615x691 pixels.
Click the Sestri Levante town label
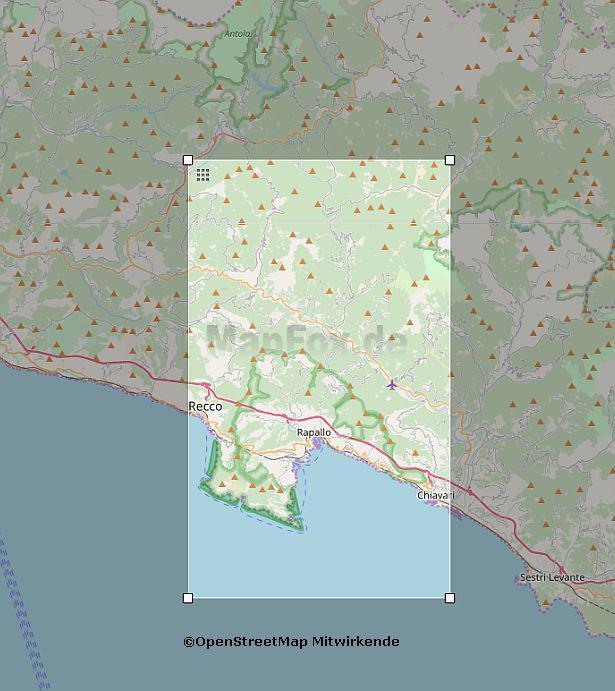(x=552, y=578)
